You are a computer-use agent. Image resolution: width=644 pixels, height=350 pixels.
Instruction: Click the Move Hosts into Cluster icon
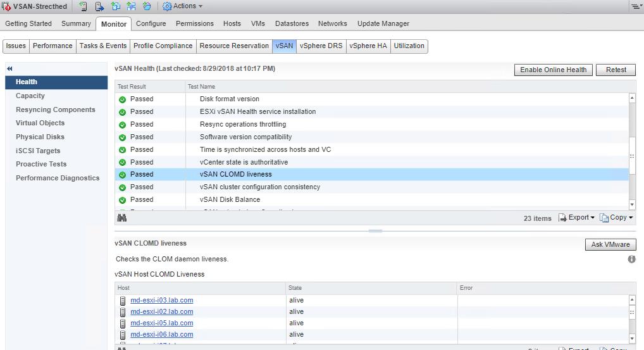(x=99, y=6)
